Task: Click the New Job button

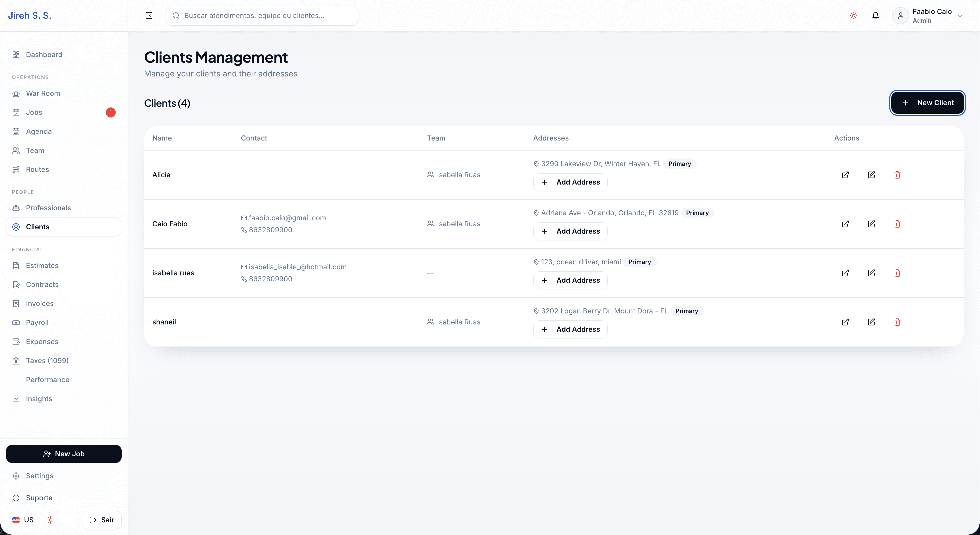Action: pyautogui.click(x=64, y=454)
